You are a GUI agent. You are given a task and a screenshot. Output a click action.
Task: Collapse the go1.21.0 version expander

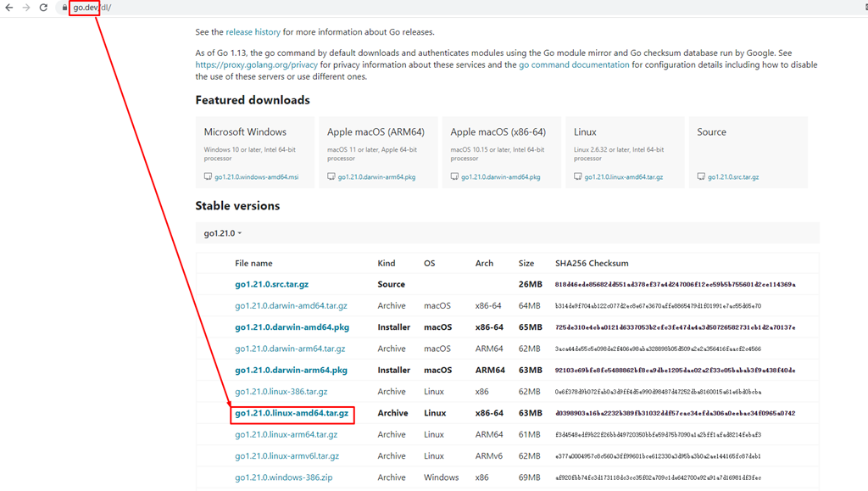pos(223,233)
